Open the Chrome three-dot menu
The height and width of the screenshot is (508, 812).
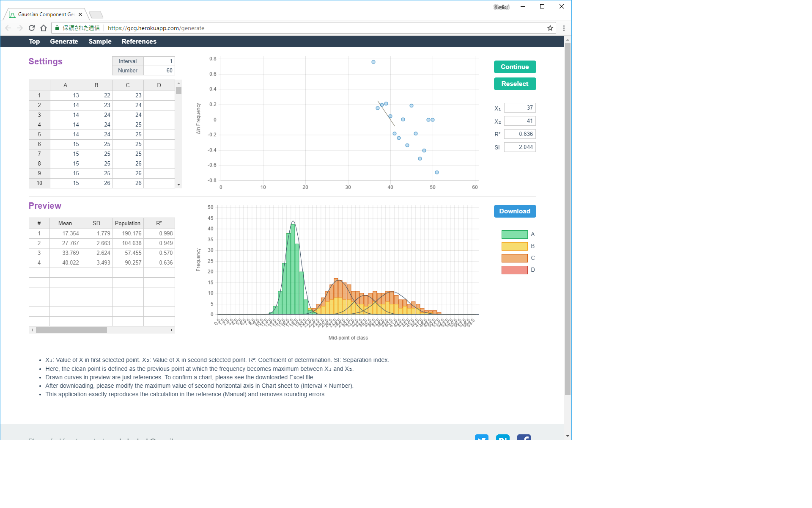564,28
